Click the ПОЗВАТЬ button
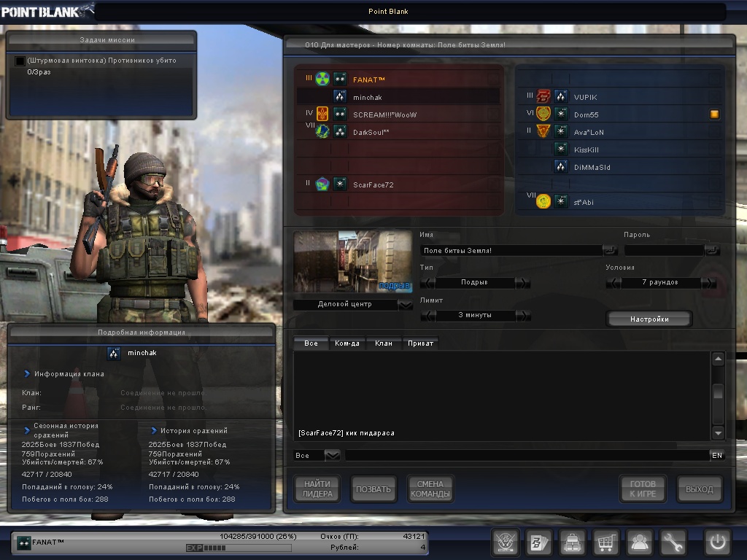Image resolution: width=747 pixels, height=560 pixels. (x=373, y=489)
